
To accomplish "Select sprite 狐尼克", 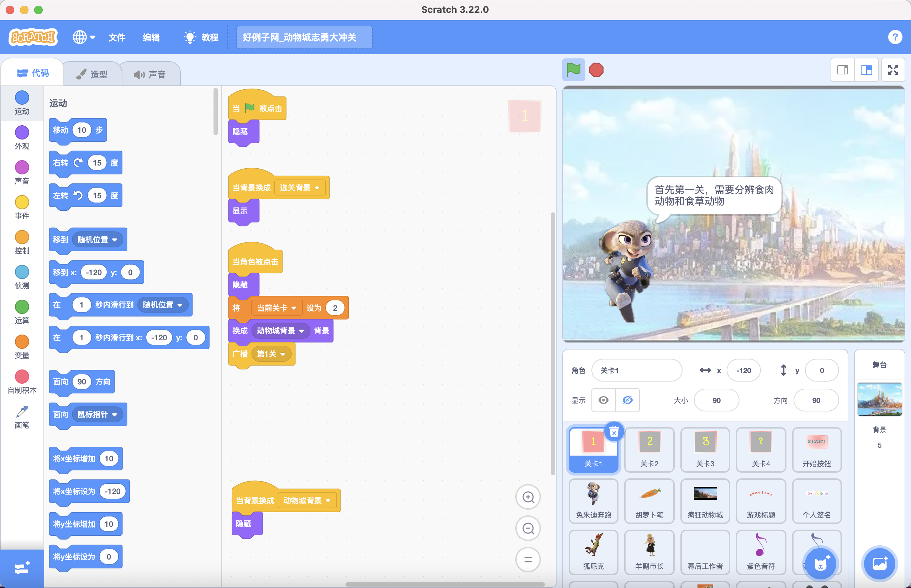I will [593, 552].
